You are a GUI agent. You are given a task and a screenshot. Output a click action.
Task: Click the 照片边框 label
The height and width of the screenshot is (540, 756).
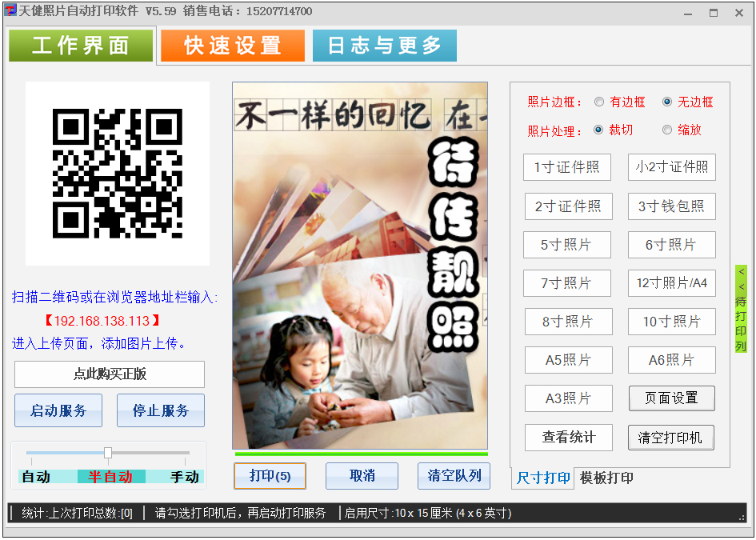tap(555, 102)
